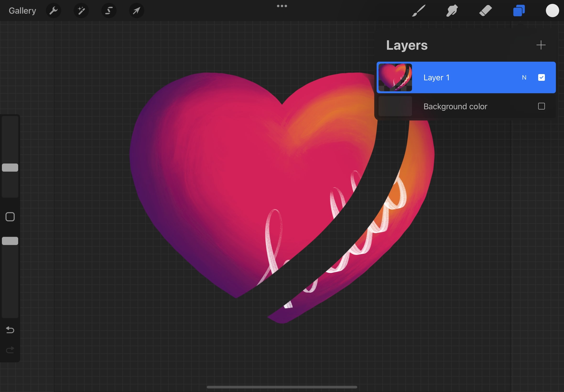
Task: Enable the Background color checkbox
Action: coord(541,106)
